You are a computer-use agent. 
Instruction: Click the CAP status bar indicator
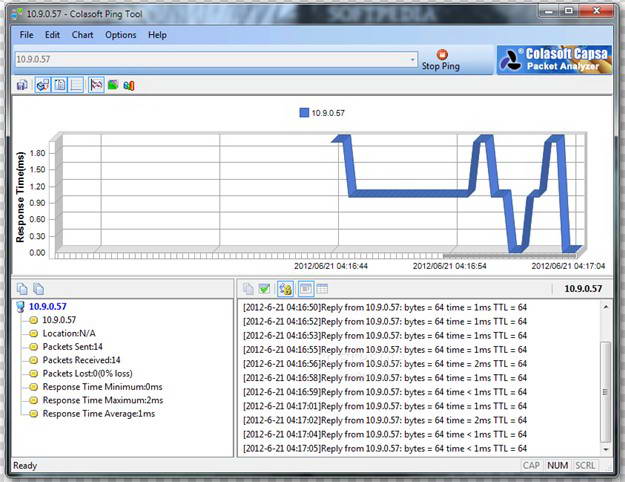coord(531,466)
